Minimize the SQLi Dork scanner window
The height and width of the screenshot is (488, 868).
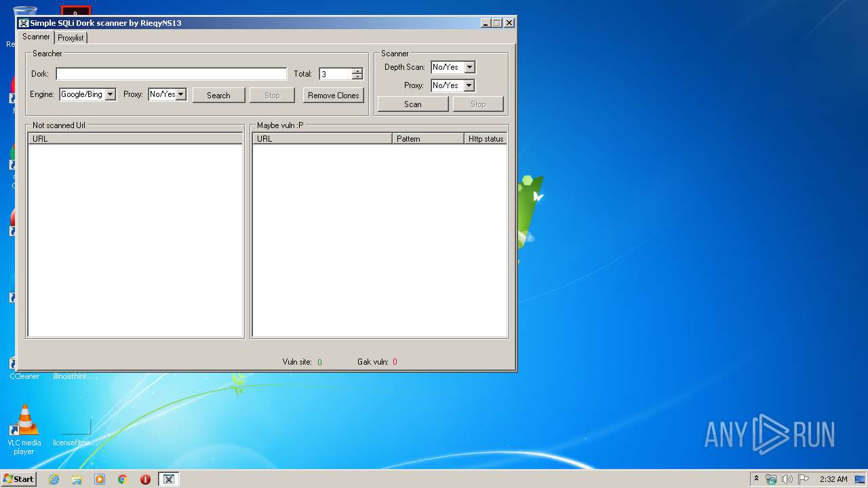(x=486, y=23)
